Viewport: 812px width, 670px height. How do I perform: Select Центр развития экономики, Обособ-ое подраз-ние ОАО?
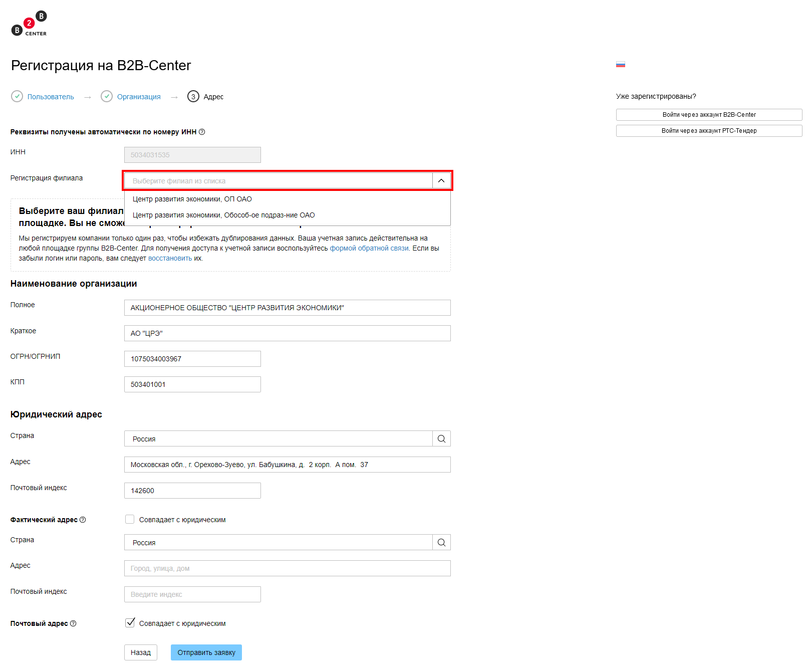288,215
